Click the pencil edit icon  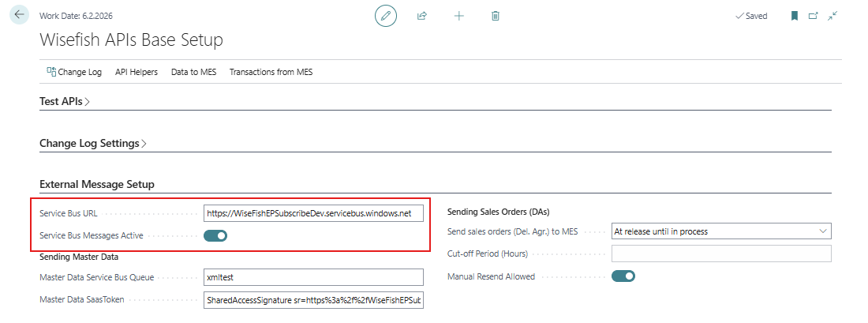click(386, 16)
